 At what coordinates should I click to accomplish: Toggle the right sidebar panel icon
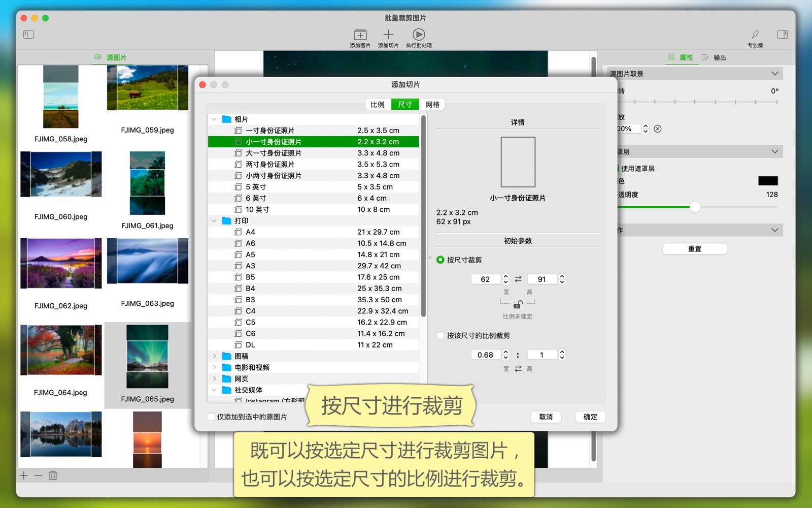click(x=782, y=35)
